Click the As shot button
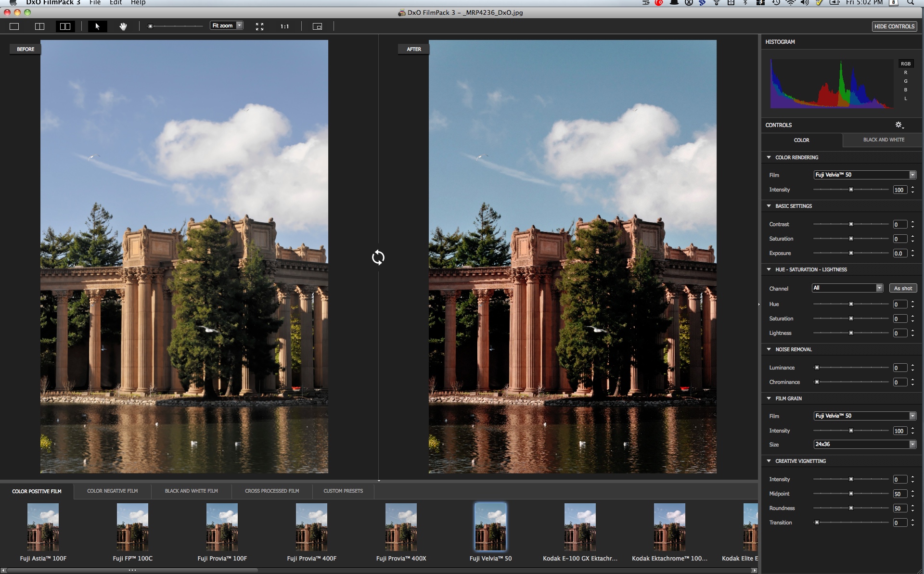 coord(903,288)
